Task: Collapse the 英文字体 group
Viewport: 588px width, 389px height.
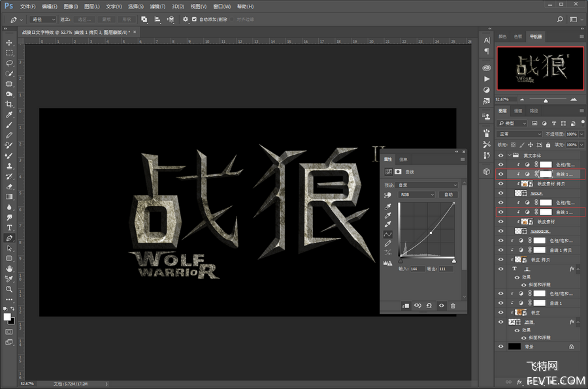Action: click(x=510, y=155)
